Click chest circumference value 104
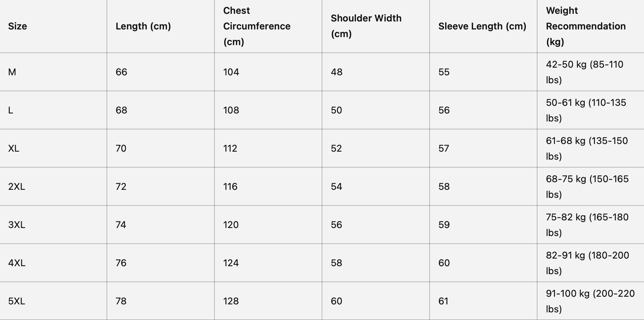 pyautogui.click(x=231, y=72)
